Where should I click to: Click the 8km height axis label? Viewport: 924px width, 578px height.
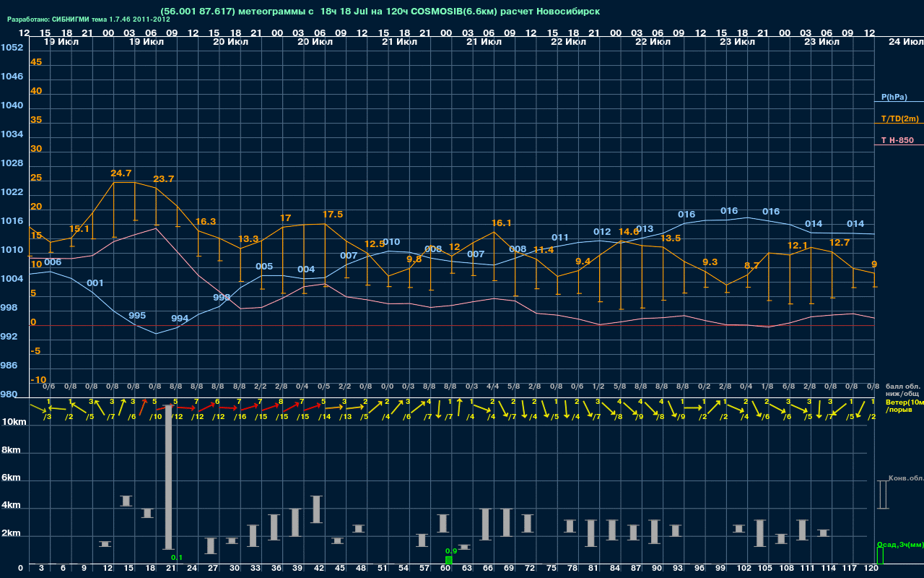[12, 449]
